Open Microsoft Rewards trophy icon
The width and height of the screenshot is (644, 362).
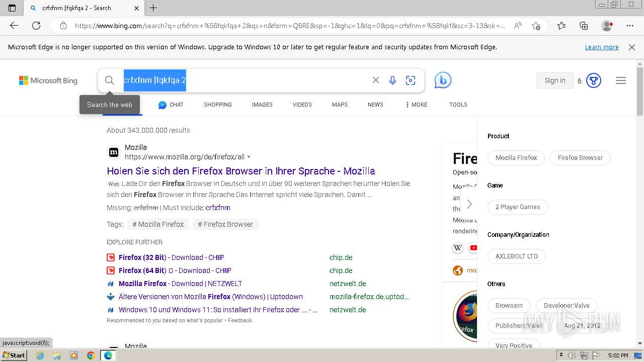(594, 80)
